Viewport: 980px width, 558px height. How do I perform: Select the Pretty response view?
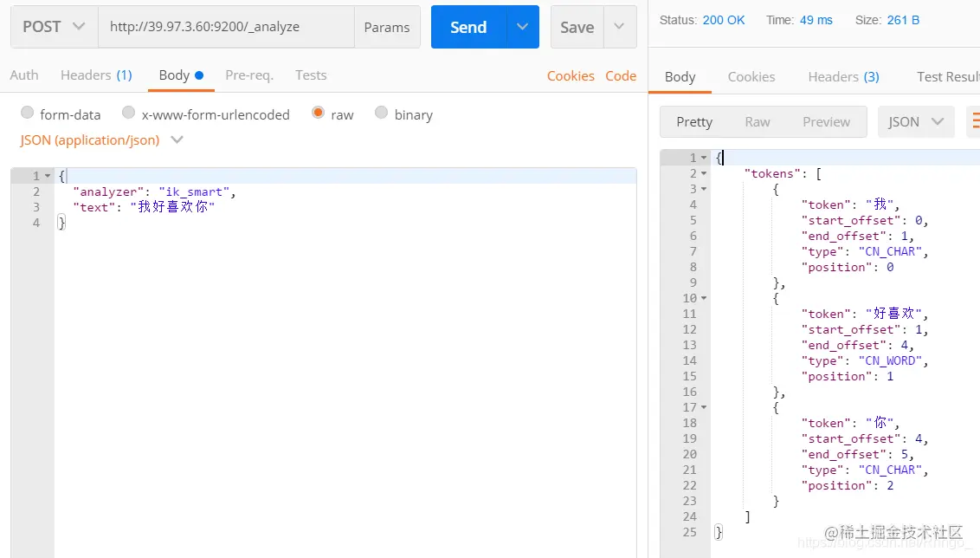coord(694,122)
